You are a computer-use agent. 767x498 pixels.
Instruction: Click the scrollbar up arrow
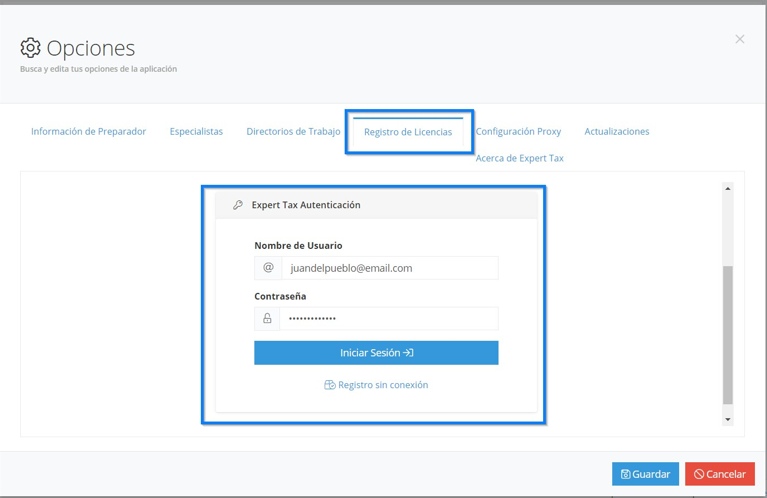tap(728, 189)
